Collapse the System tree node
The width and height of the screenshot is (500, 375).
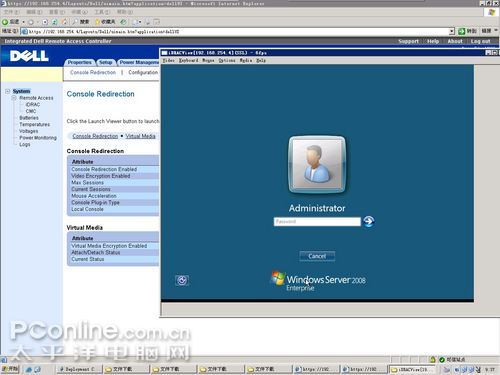click(8, 91)
